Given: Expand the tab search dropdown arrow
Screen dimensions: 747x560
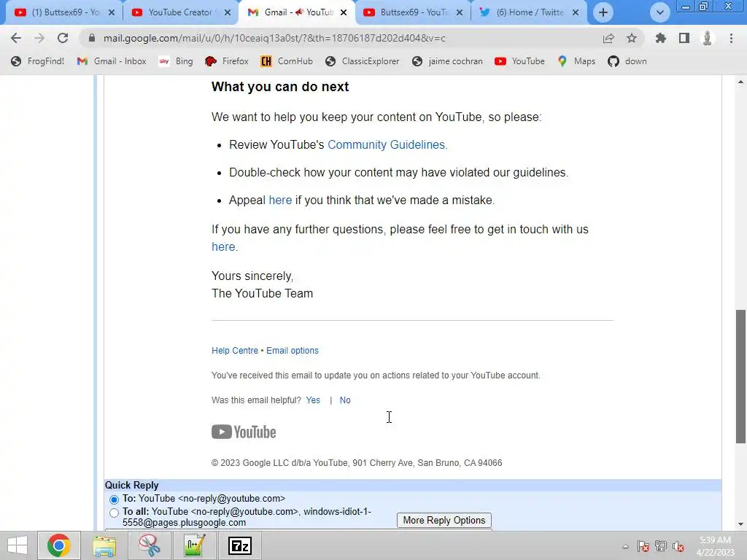Looking at the screenshot, I should 659,12.
